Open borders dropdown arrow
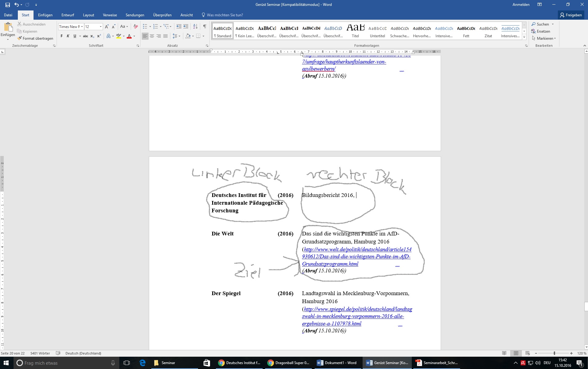Viewport: 588px width, 369px height. coord(203,36)
